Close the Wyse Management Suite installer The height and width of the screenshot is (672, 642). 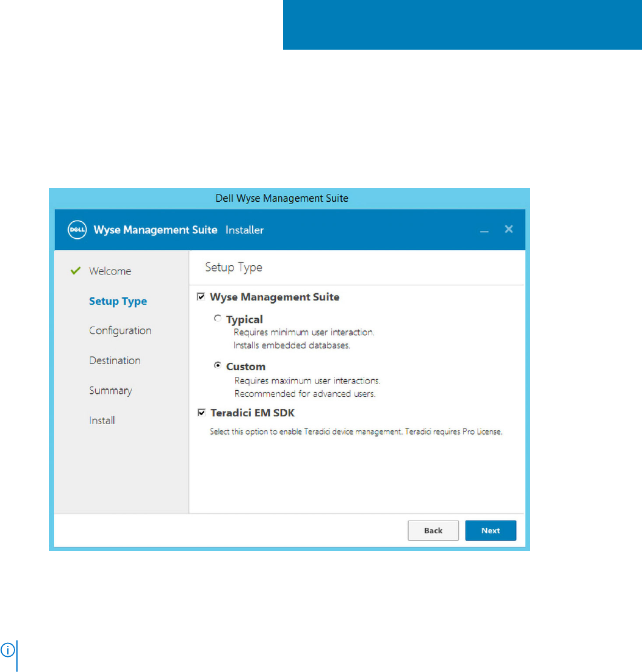pos(509,229)
